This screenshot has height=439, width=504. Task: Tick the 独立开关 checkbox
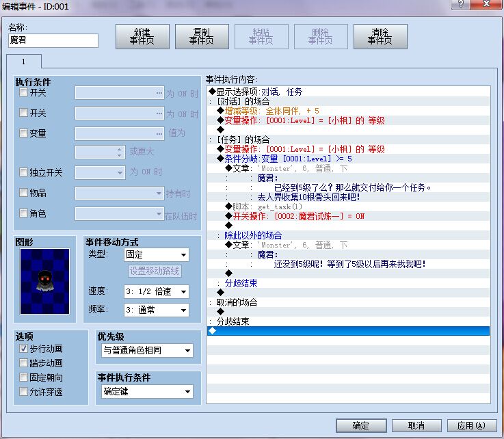click(23, 172)
